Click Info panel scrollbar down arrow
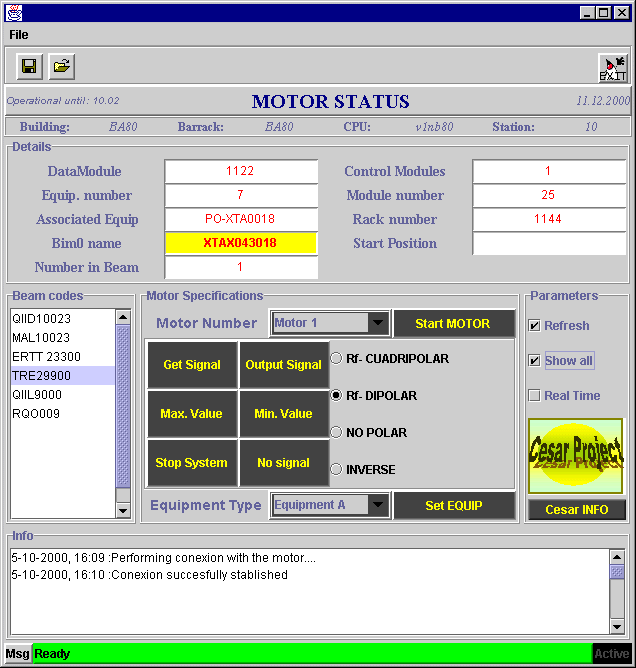This screenshot has width=636, height=668. click(617, 626)
